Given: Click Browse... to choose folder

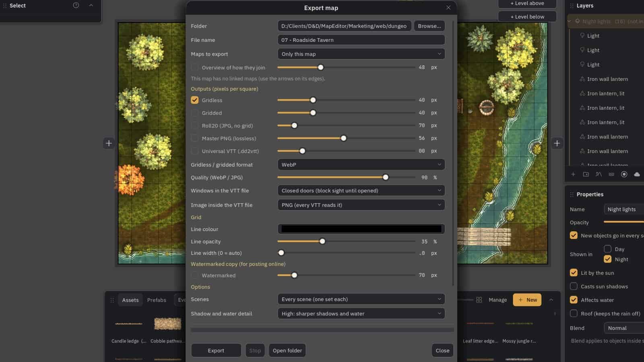Looking at the screenshot, I should [429, 26].
